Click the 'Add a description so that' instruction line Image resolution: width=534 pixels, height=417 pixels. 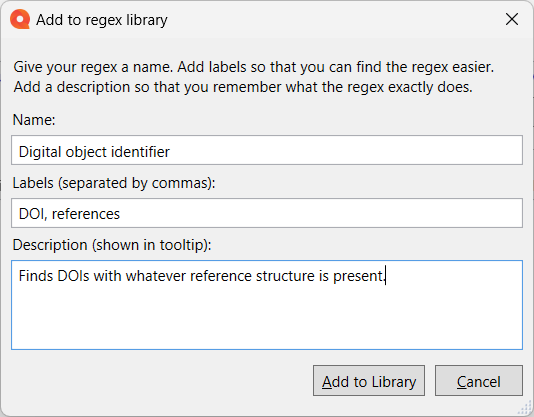click(243, 87)
